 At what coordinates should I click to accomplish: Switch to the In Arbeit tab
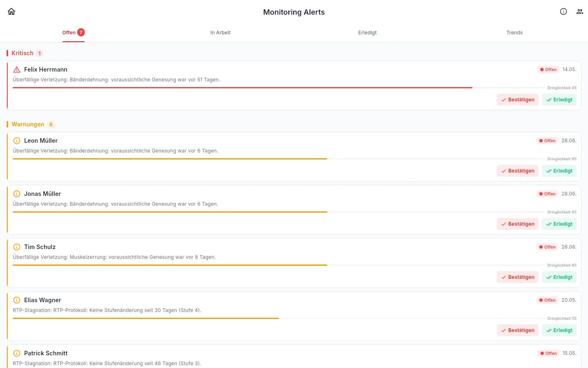click(220, 33)
